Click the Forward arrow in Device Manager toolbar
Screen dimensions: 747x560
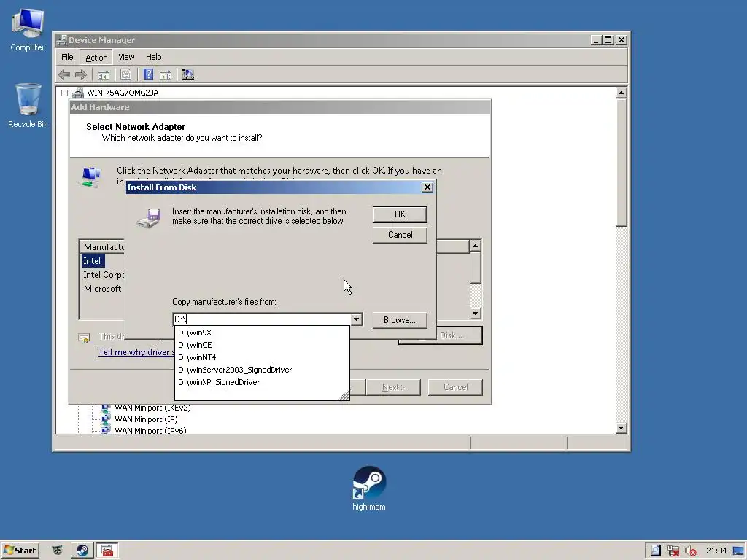tap(81, 75)
